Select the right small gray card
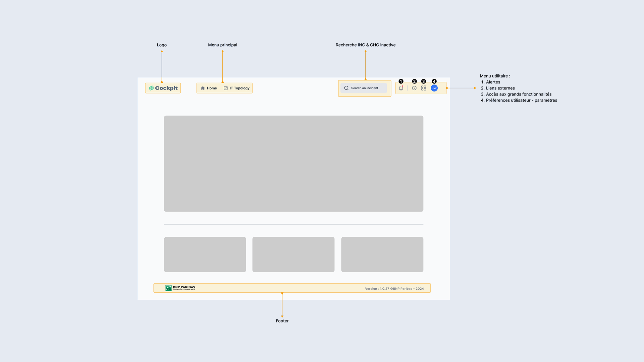 pyautogui.click(x=382, y=254)
